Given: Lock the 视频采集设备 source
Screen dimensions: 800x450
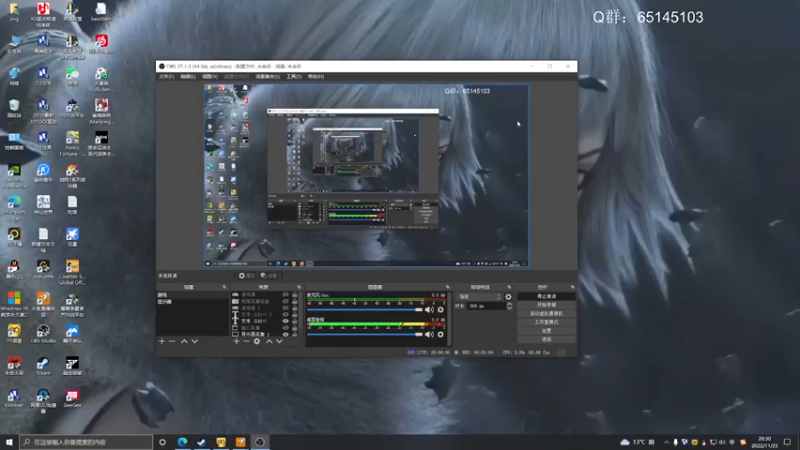Looking at the screenshot, I should tap(294, 301).
